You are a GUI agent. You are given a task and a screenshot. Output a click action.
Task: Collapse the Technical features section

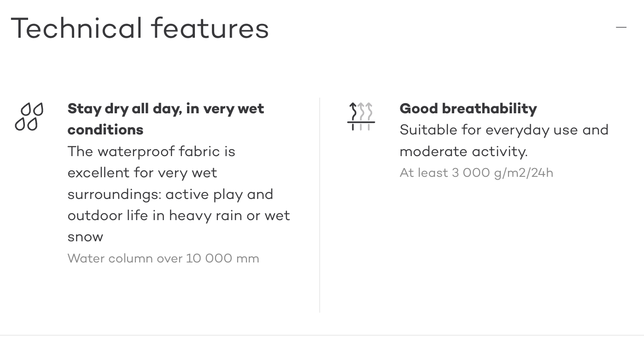pyautogui.click(x=621, y=28)
